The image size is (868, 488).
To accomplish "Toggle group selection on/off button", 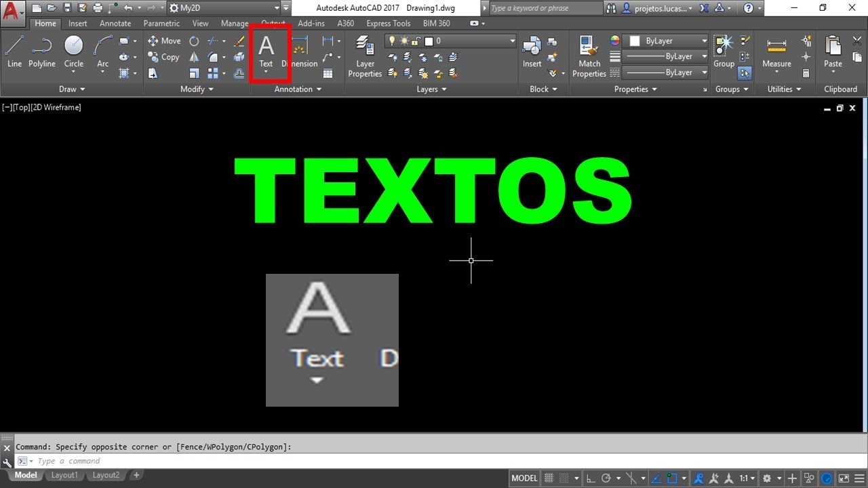I will tap(745, 73).
